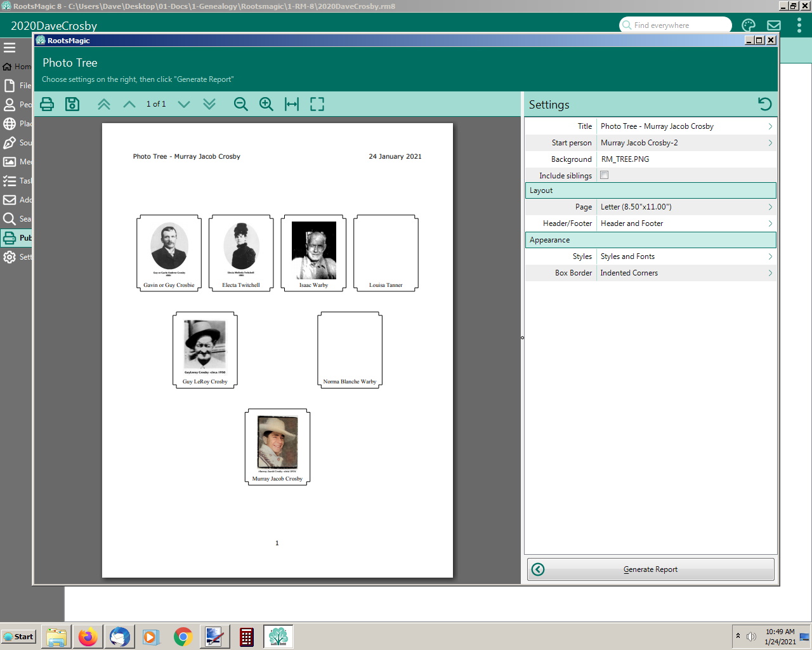Fit the report preview to page width

(x=292, y=104)
